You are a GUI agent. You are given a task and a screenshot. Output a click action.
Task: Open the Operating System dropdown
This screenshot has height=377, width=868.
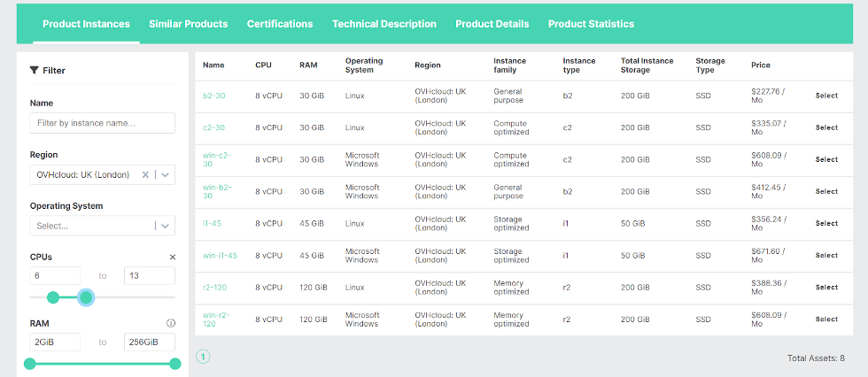(103, 226)
